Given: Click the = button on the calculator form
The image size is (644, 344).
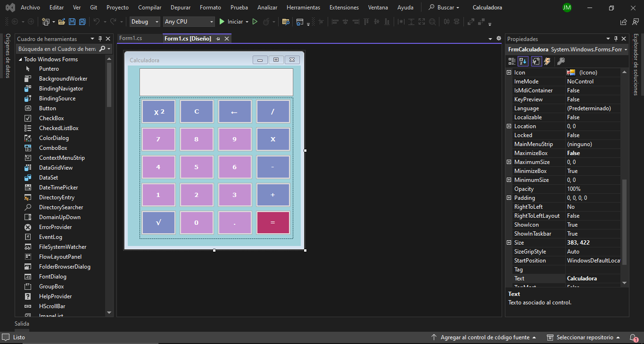Looking at the screenshot, I should [273, 222].
